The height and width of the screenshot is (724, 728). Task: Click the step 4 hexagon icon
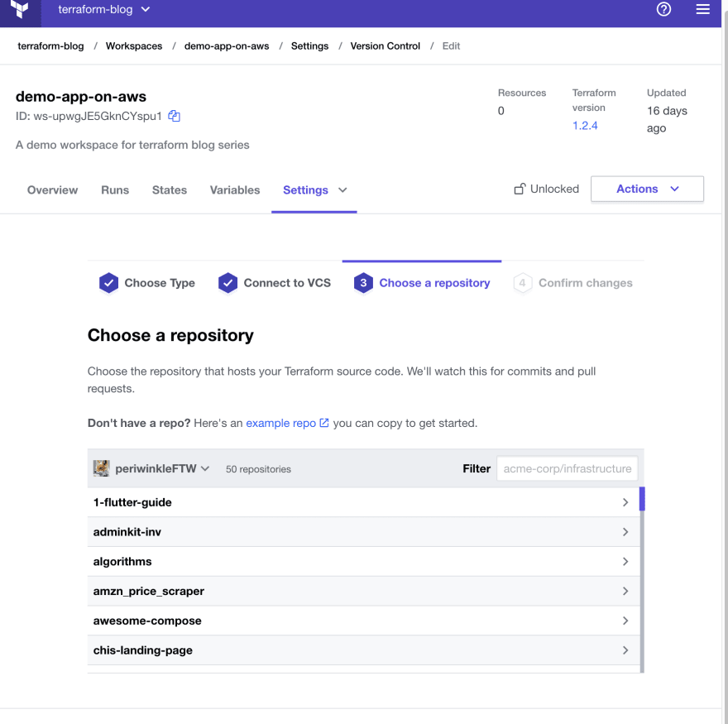[522, 283]
